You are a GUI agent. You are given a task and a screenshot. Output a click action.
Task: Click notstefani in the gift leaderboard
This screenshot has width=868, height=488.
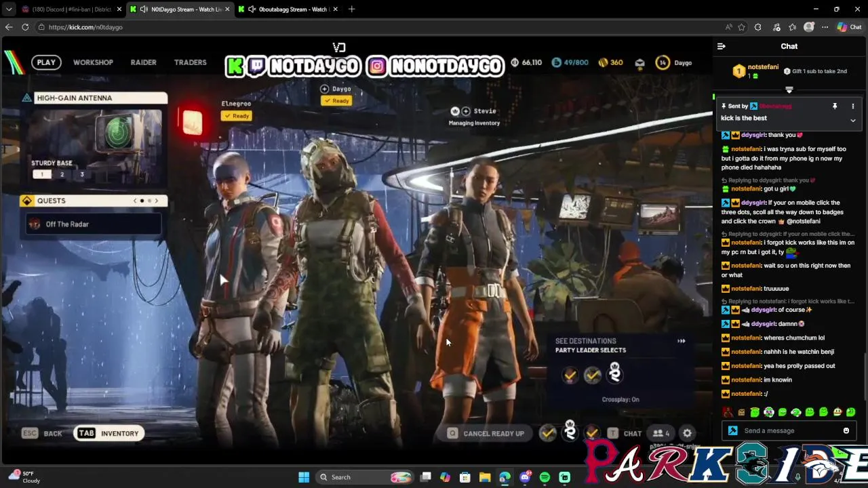tap(763, 67)
